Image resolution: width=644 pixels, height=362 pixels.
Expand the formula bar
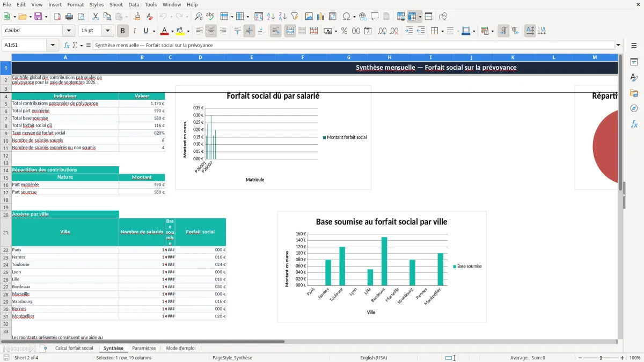[618, 45]
